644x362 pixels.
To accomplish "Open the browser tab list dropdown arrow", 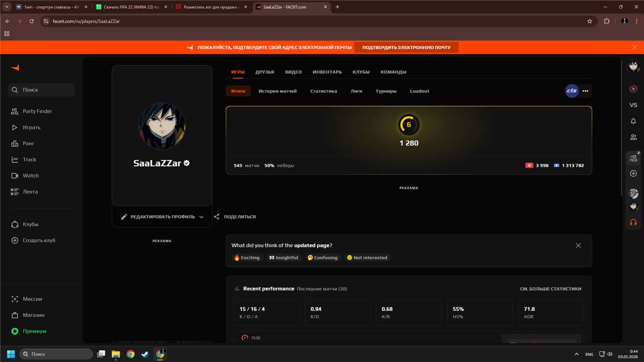I will point(7,7).
